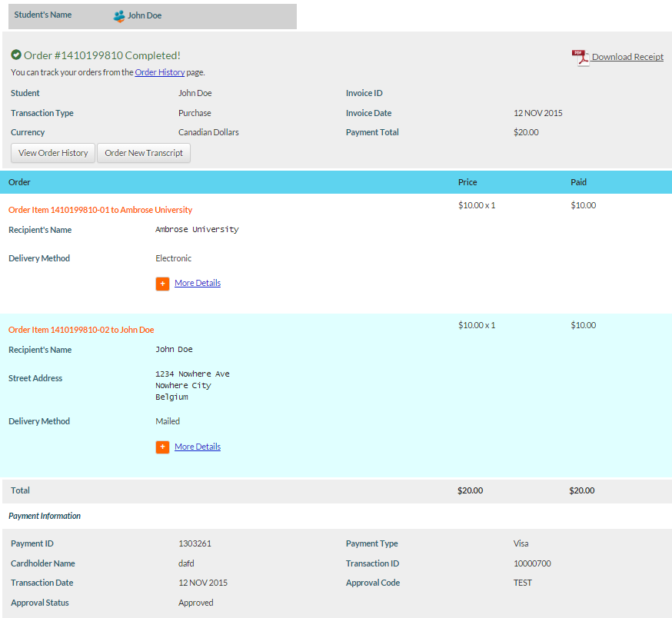This screenshot has width=672, height=618.
Task: Expand details with John Doe order plus icon
Action: (162, 447)
